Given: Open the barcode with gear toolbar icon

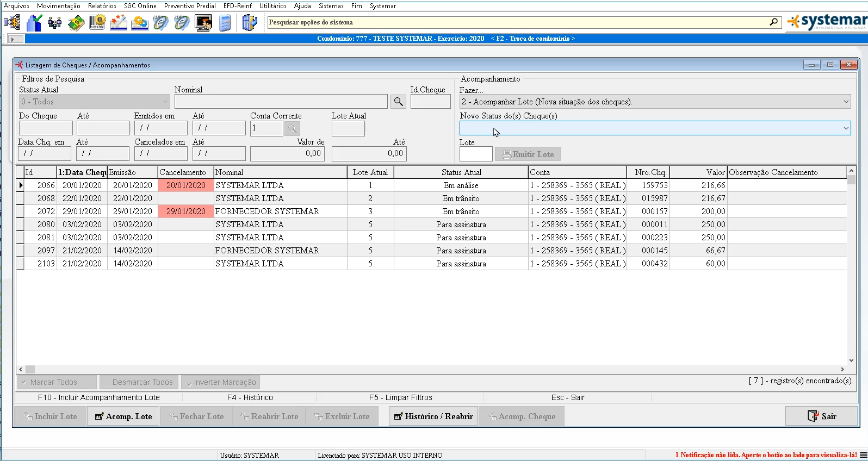Looking at the screenshot, I should coord(97,23).
